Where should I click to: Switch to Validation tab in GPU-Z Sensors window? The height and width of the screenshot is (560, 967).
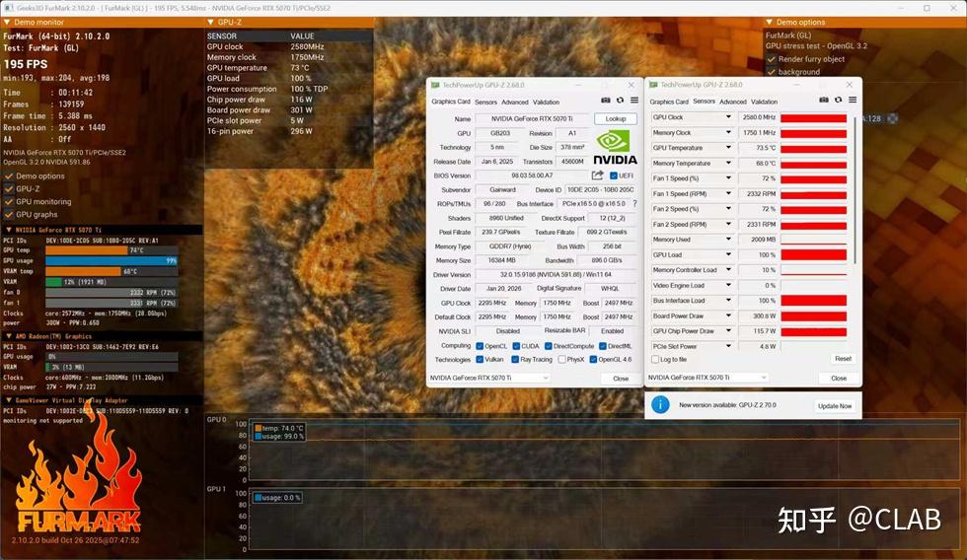[x=765, y=102]
